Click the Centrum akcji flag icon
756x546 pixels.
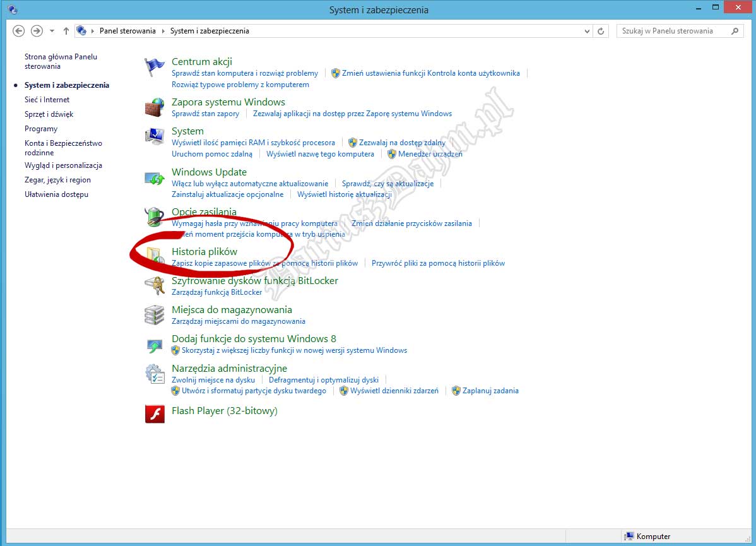point(154,67)
